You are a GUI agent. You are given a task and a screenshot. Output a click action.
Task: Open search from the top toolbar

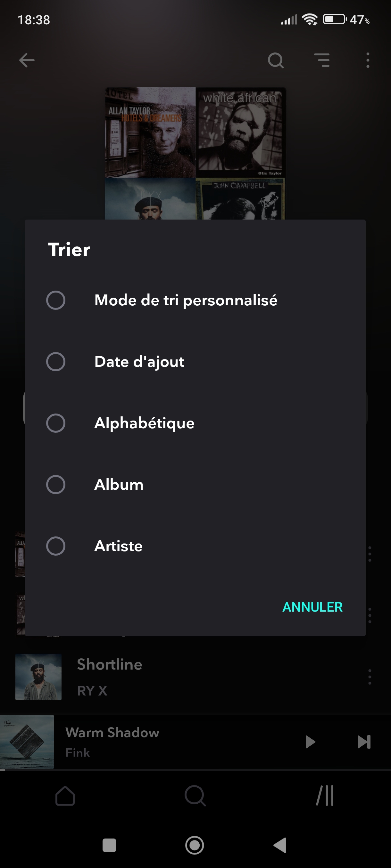click(276, 60)
